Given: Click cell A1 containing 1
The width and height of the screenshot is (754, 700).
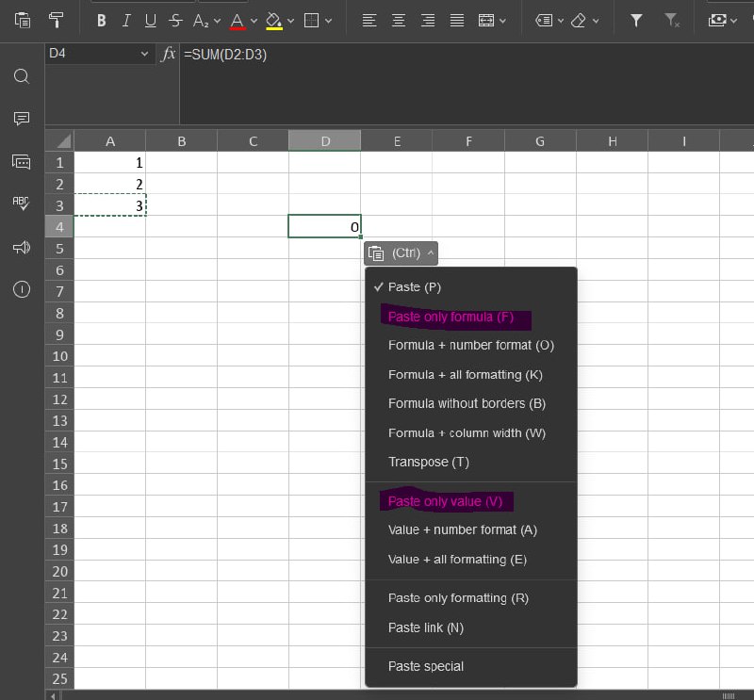Looking at the screenshot, I should tap(109, 162).
